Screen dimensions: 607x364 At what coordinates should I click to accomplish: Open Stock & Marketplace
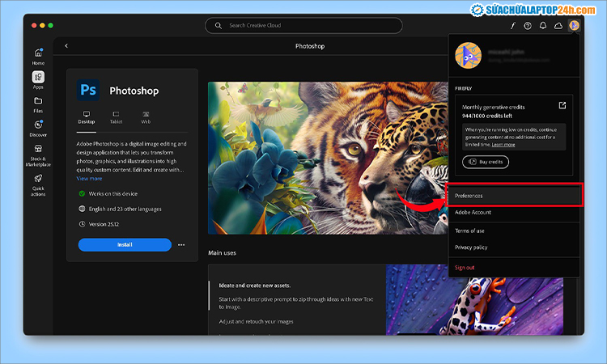pyautogui.click(x=38, y=154)
